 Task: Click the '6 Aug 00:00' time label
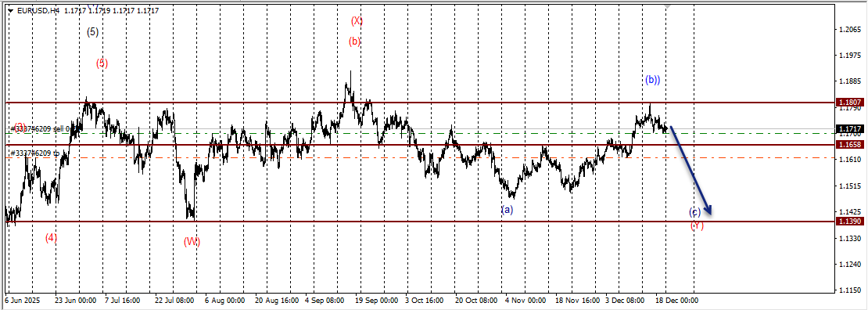pos(224,300)
